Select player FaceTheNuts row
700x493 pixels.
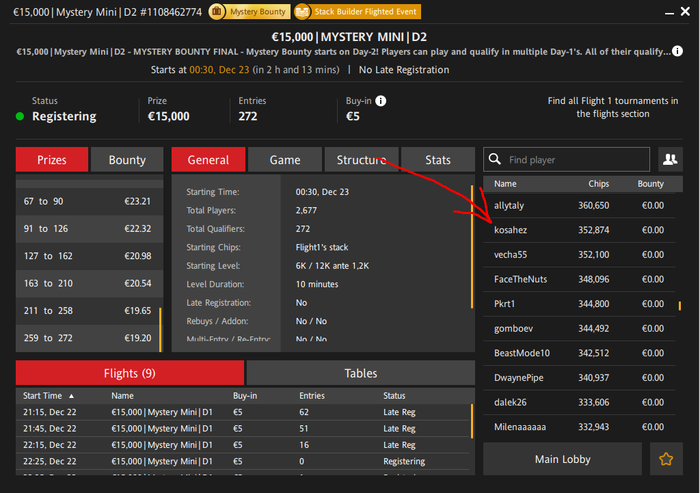click(x=579, y=279)
